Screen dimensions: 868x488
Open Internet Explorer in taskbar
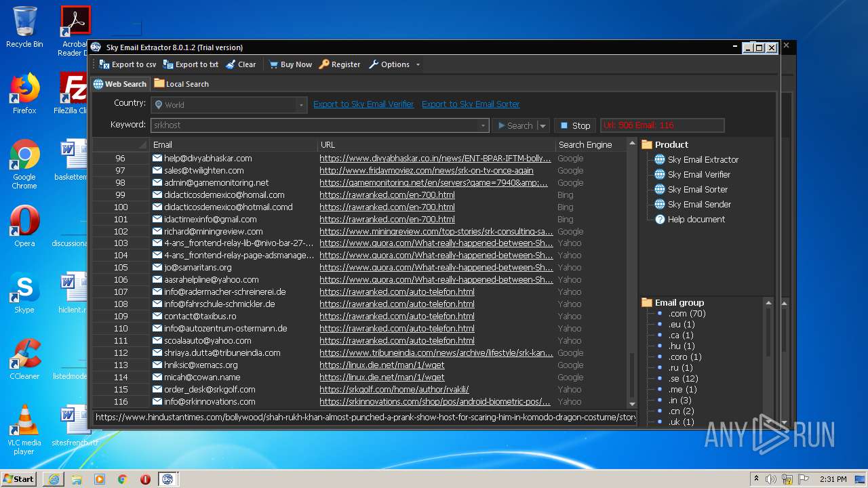click(x=54, y=479)
